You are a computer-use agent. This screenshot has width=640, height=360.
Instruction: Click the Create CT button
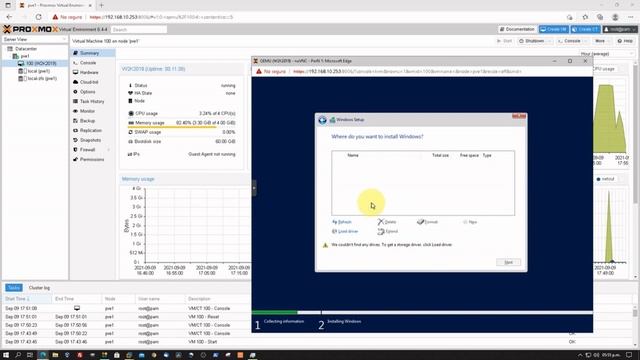(x=586, y=29)
